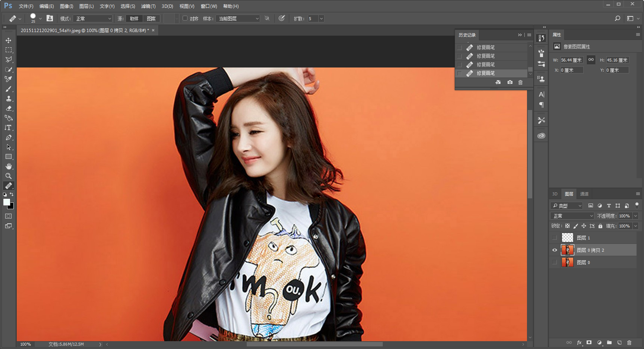Toggle lock transparent pixels
Image resolution: width=644 pixels, height=349 pixels.
pos(567,226)
